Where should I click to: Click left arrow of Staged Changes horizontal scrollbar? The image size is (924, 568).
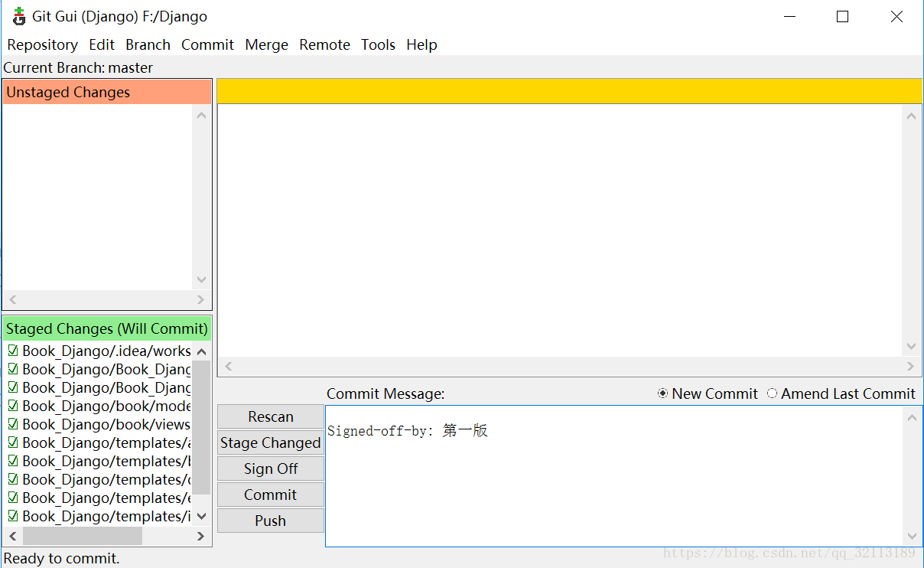tap(13, 536)
